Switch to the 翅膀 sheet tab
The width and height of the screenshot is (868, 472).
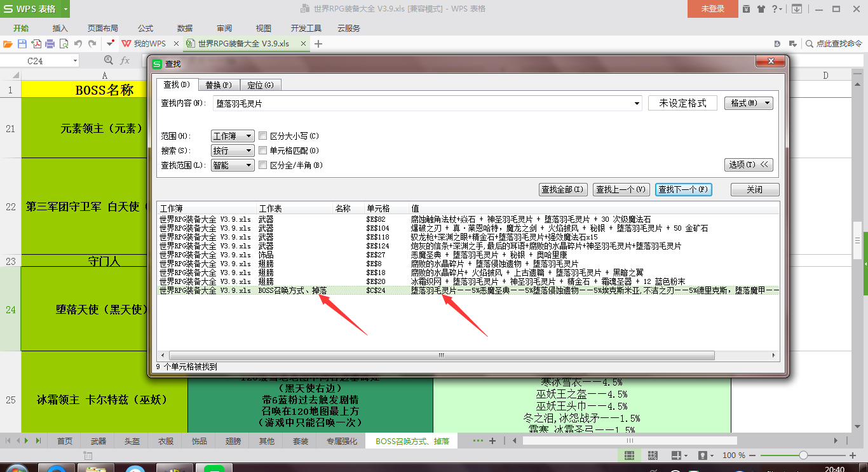233,441
